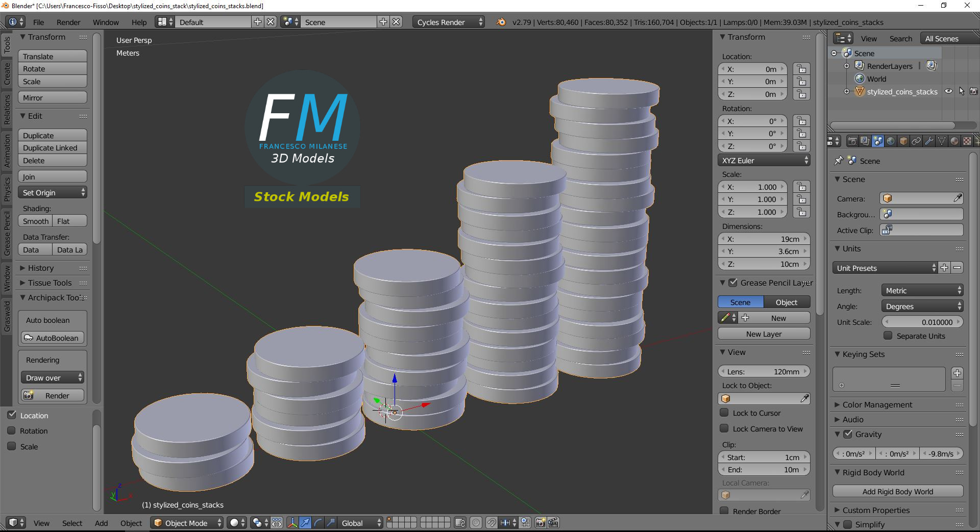
Task: Open the Cycles Render engine dropdown
Action: 449,22
